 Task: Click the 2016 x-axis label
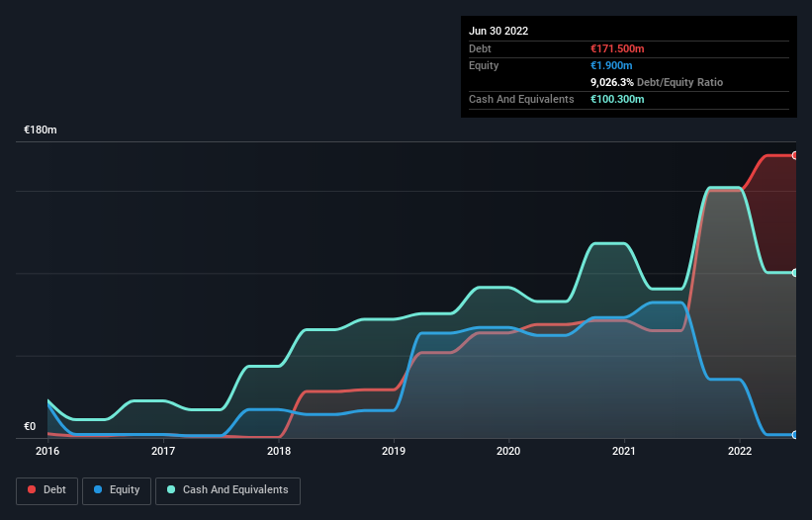coord(47,451)
